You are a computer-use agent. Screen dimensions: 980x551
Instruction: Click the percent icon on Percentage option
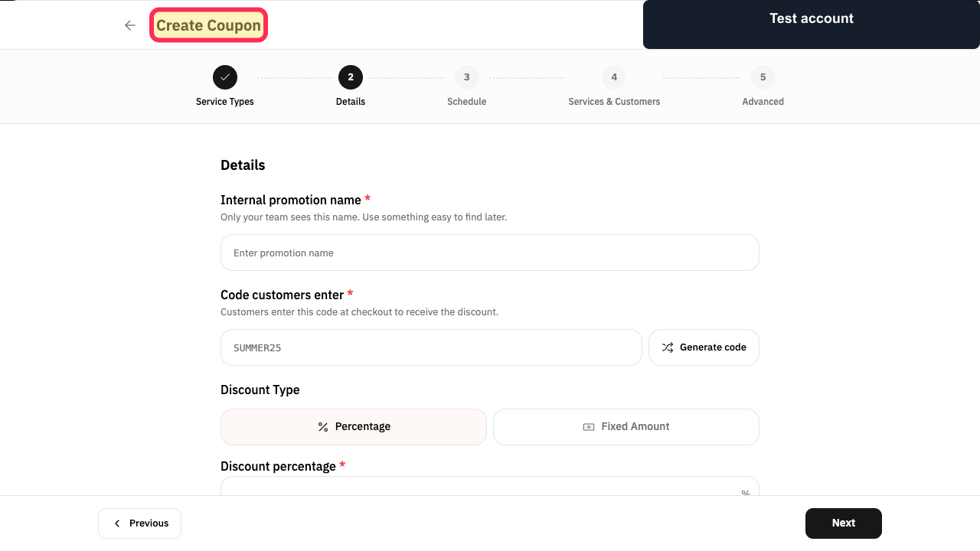[x=323, y=427]
